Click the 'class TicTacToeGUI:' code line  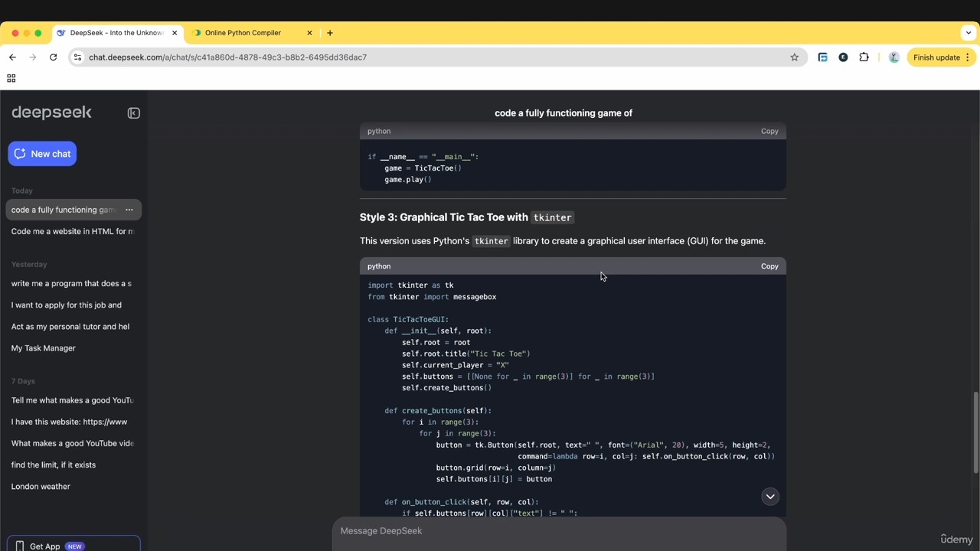click(408, 319)
